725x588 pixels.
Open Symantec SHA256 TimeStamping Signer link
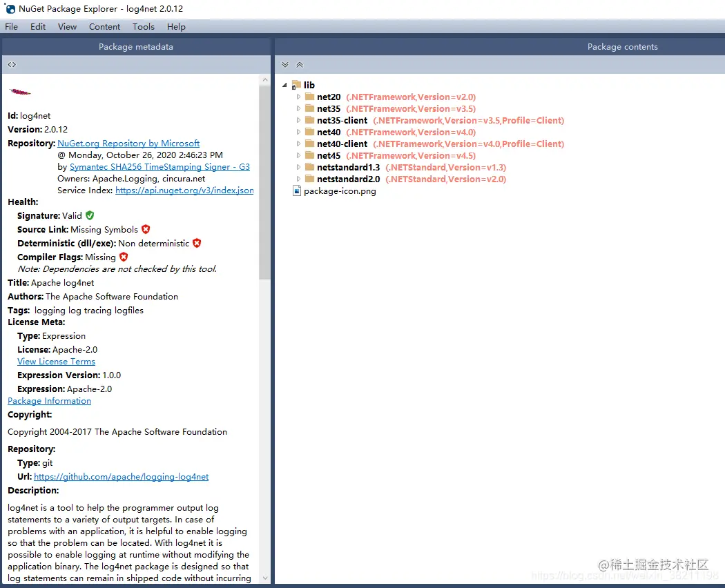click(159, 167)
